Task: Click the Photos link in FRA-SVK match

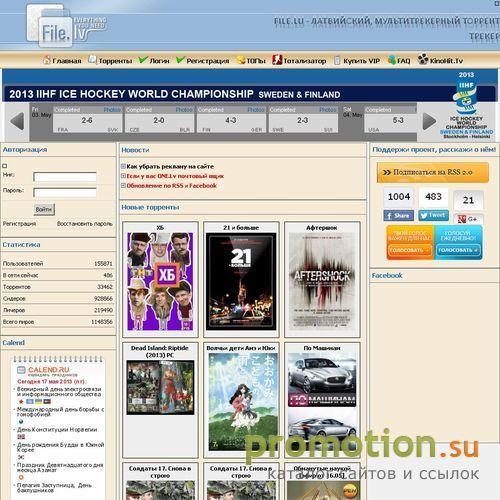Action: click(x=112, y=110)
